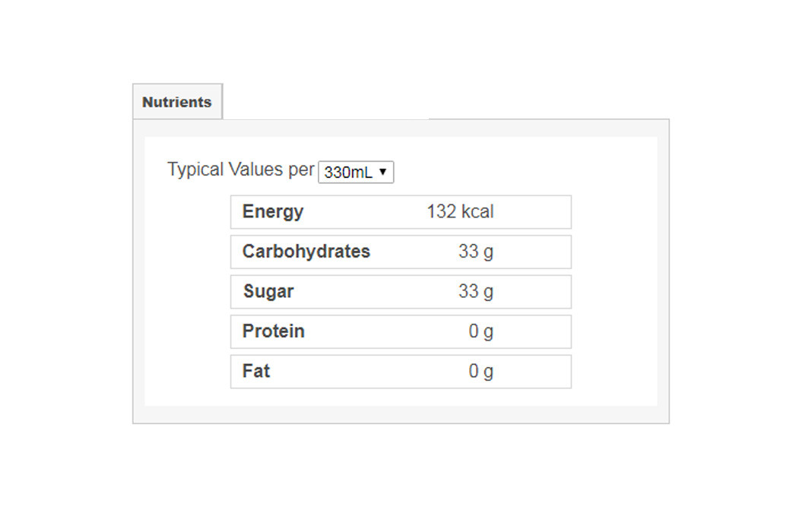This screenshot has width=812, height=510.
Task: Click the arrow beside 330mL
Action: (382, 172)
